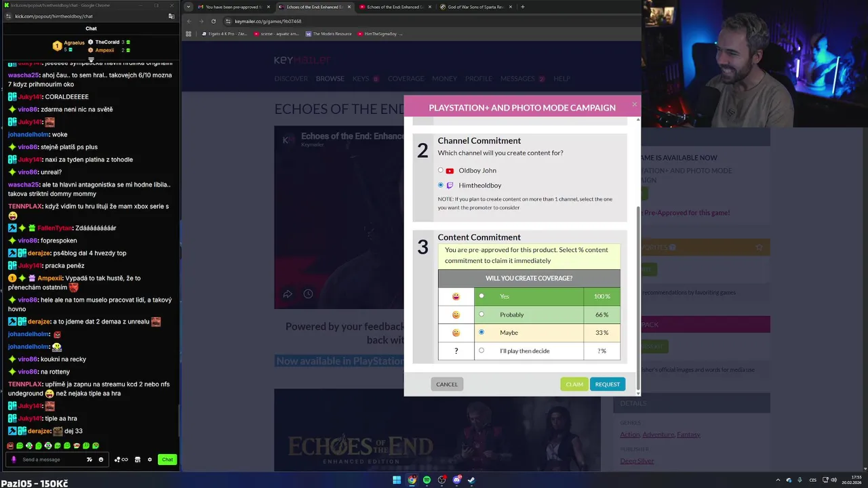Open the Windows Start button
The width and height of the screenshot is (868, 488).
[397, 480]
